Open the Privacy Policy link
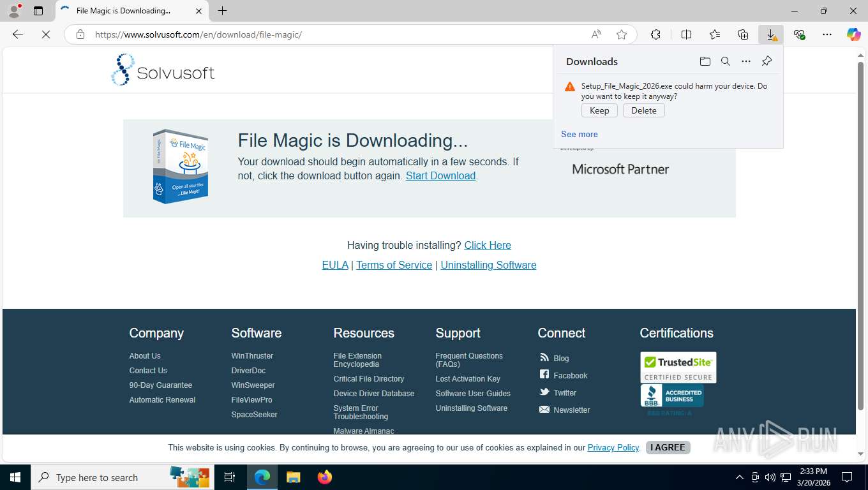This screenshot has width=868, height=490. tap(613, 447)
